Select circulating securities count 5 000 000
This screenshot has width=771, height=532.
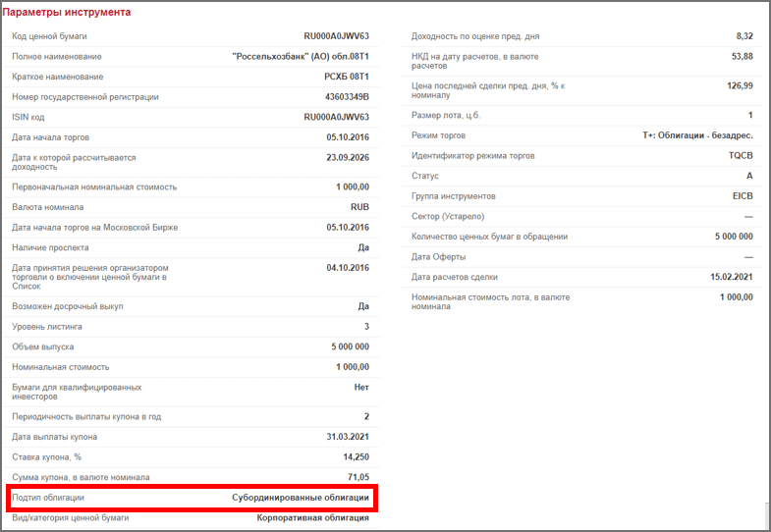coord(734,237)
